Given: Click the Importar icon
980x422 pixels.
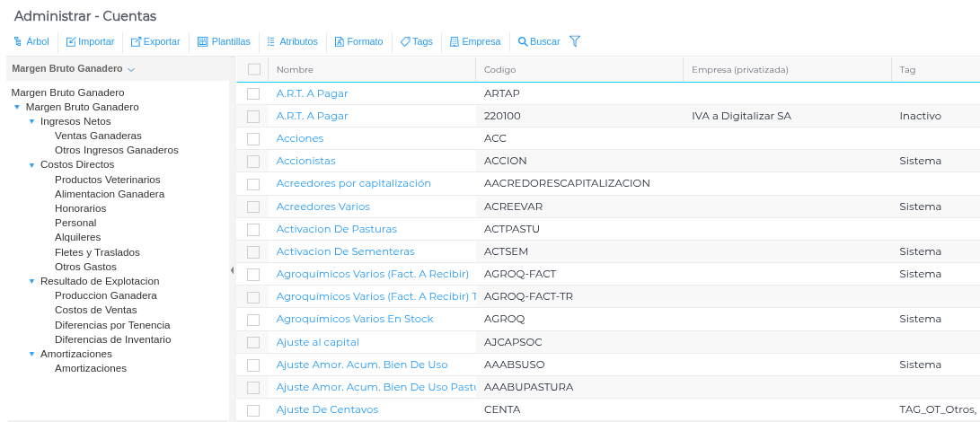Looking at the screenshot, I should (x=71, y=41).
